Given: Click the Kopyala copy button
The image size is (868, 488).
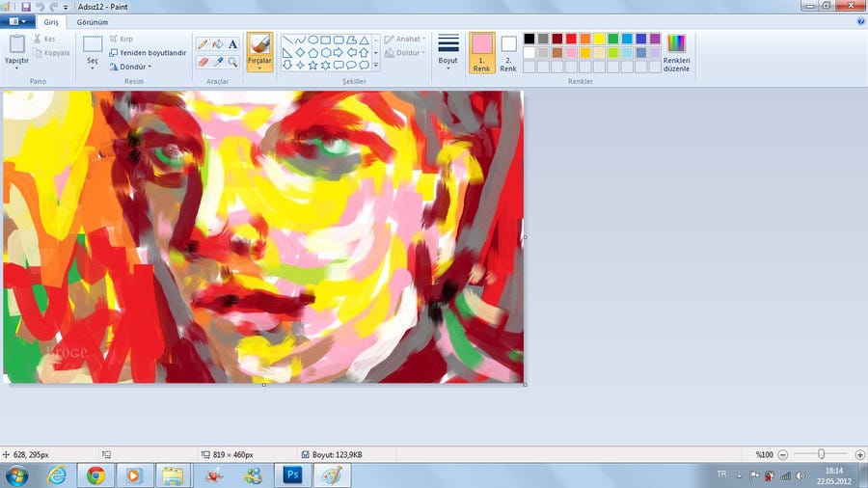Looking at the screenshot, I should (51, 53).
